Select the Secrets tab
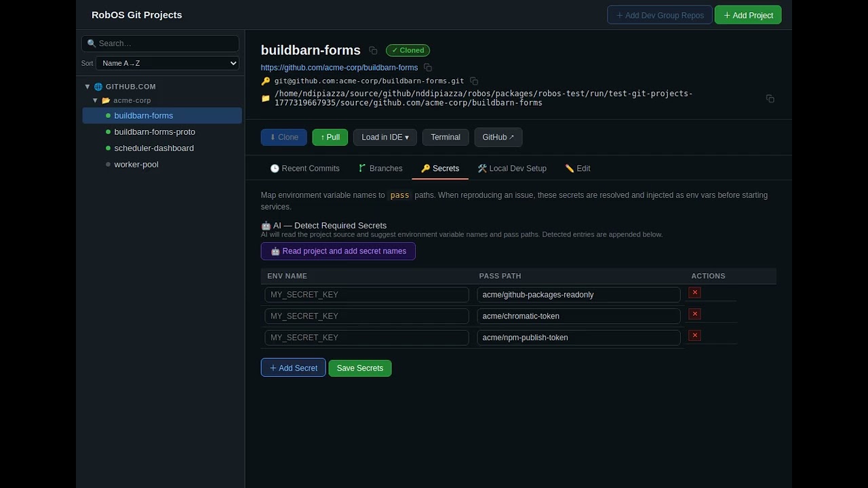 click(x=440, y=169)
